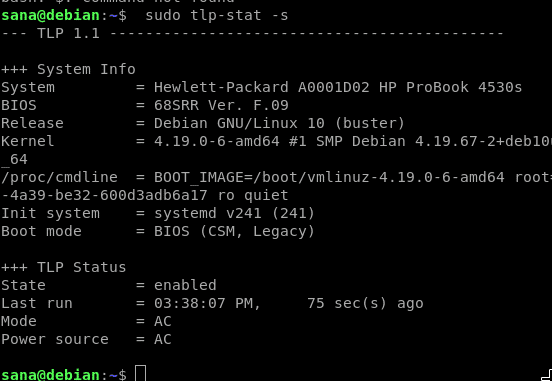Click the green 'sana@debian' prompt at top
This screenshot has height=381, width=552.
(51, 15)
